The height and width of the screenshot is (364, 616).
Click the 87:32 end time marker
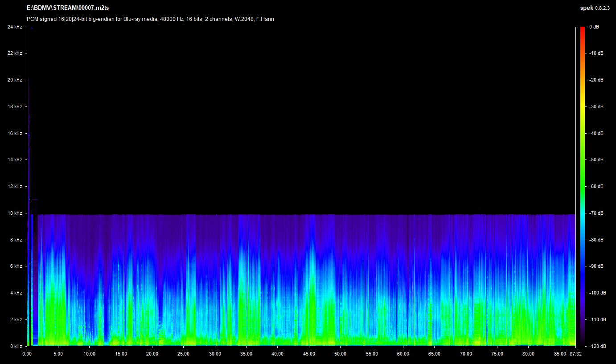click(x=576, y=354)
